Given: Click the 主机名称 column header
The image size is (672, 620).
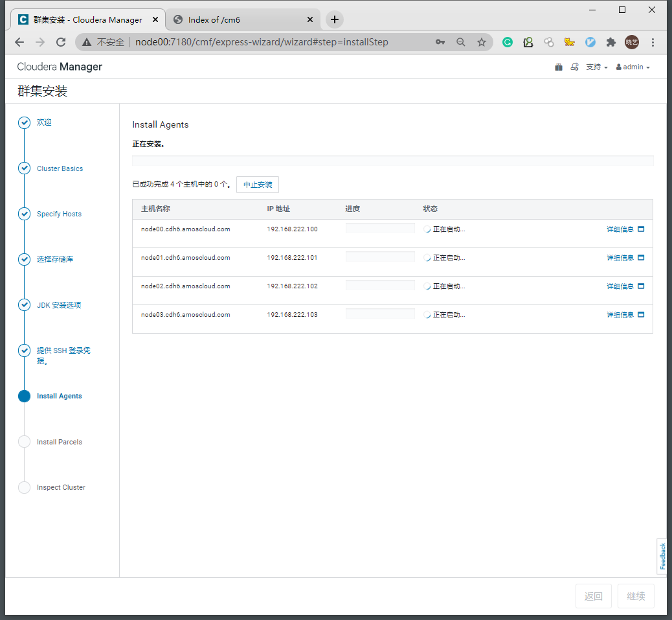Looking at the screenshot, I should click(155, 209).
